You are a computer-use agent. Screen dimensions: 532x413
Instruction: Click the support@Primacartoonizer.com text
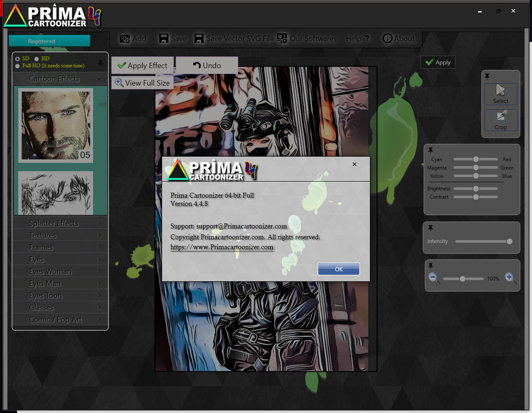click(242, 226)
